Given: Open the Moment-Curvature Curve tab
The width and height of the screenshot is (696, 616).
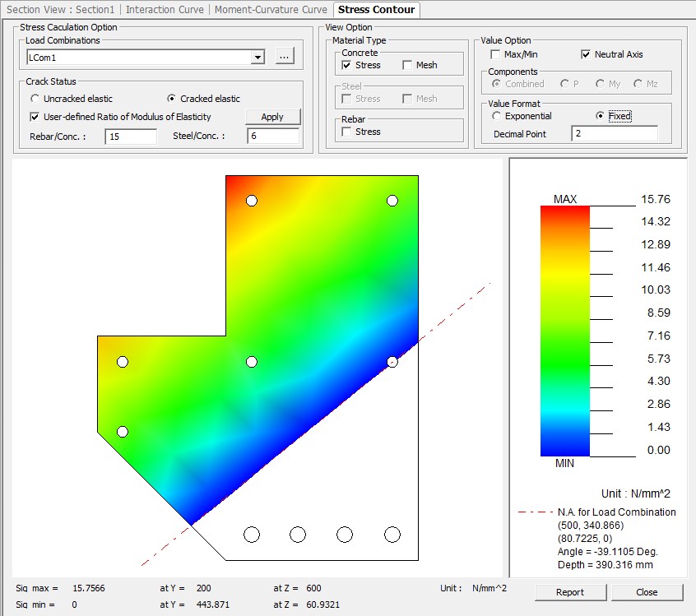Looking at the screenshot, I should pos(269,10).
